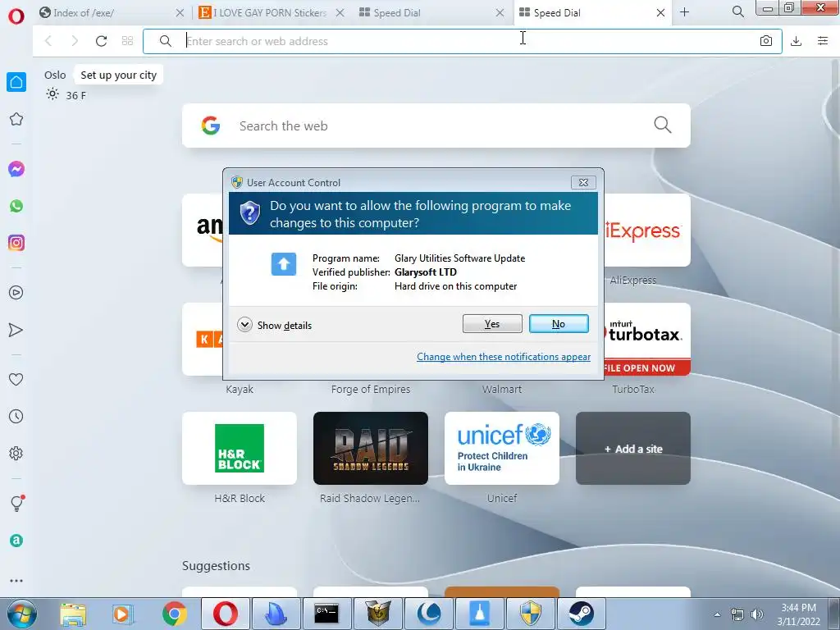This screenshot has height=630, width=840.
Task: Click Set up your city
Action: pyautogui.click(x=118, y=75)
